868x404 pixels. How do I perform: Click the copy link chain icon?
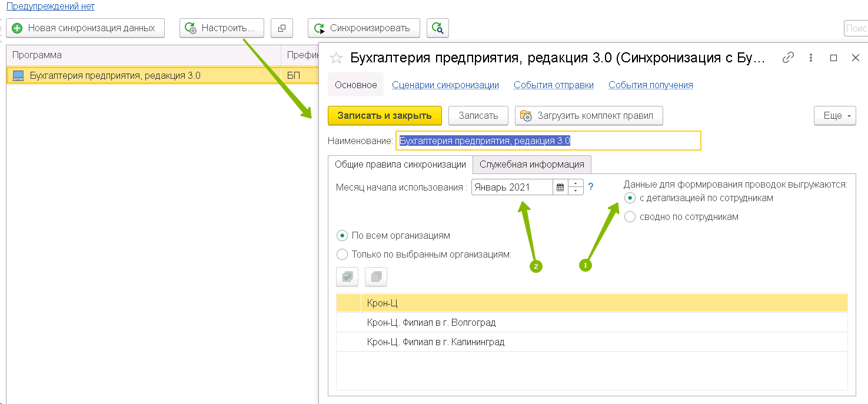(x=788, y=58)
